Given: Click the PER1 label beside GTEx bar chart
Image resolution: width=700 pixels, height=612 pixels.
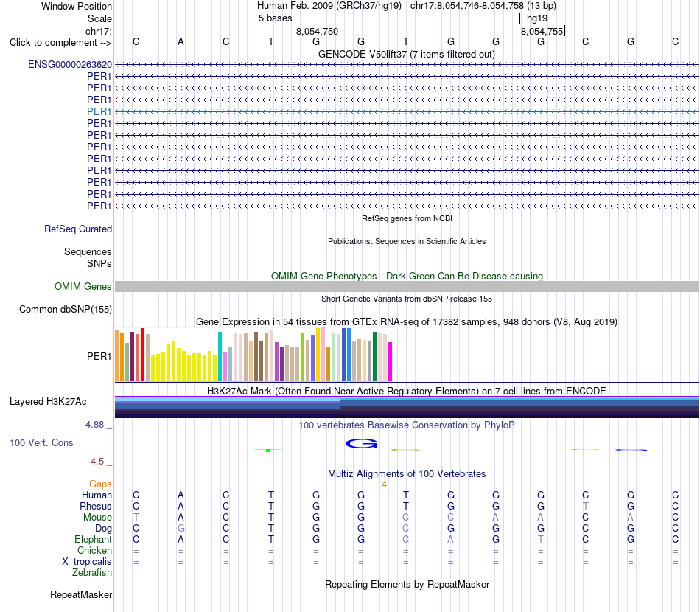Looking at the screenshot, I should pyautogui.click(x=99, y=356).
